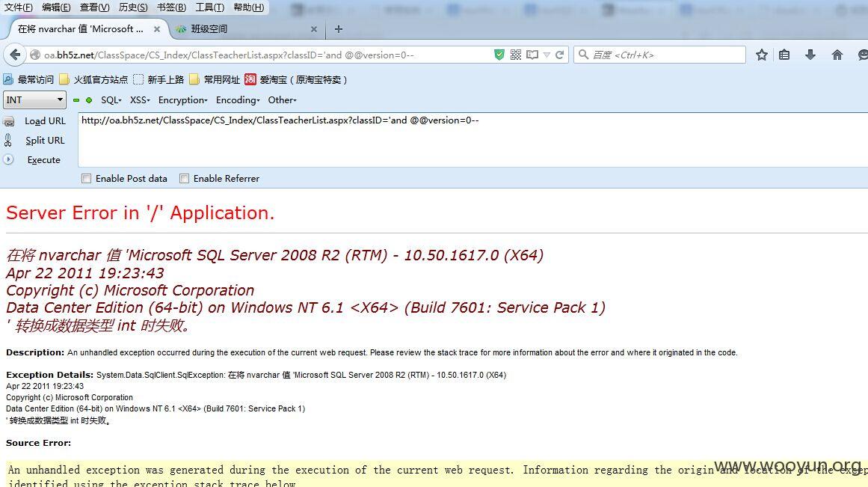This screenshot has height=487, width=868.
Task: Bookmark this page with star icon
Action: [x=762, y=55]
